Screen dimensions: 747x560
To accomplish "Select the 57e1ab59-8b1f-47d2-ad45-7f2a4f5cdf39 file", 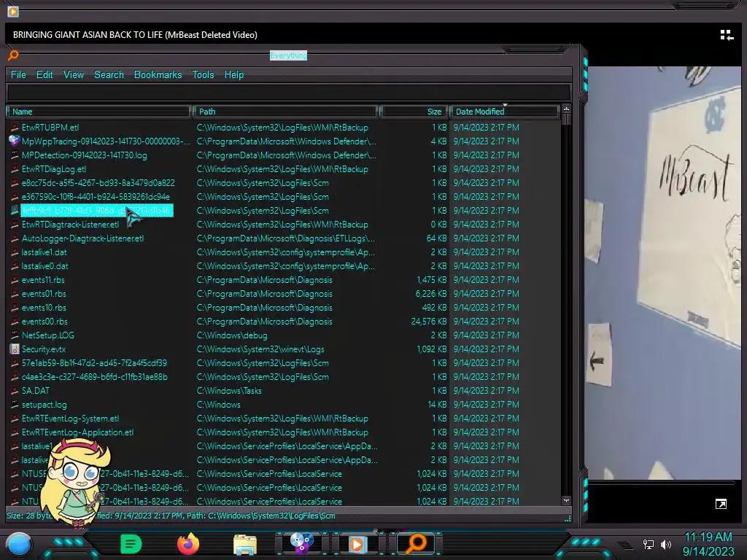I will [x=94, y=363].
